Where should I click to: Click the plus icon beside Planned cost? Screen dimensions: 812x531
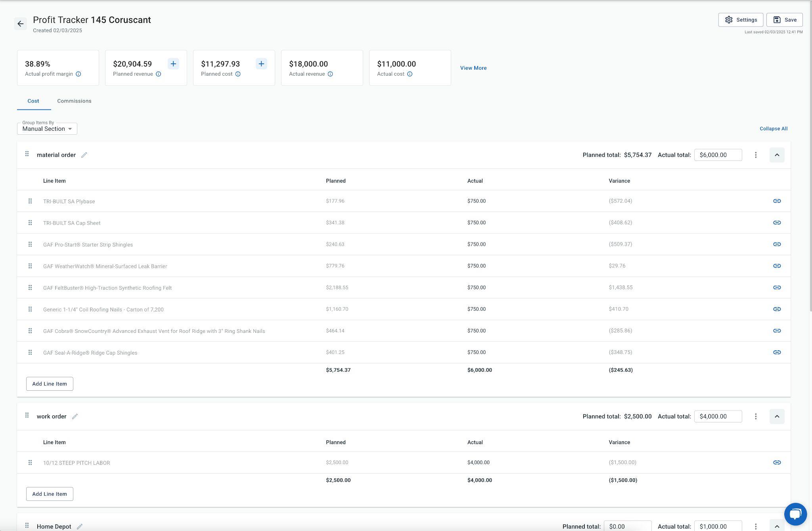tap(261, 64)
